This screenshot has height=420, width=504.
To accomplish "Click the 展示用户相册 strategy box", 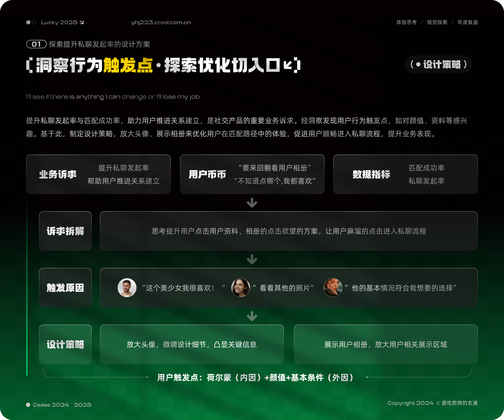I will tap(386, 344).
